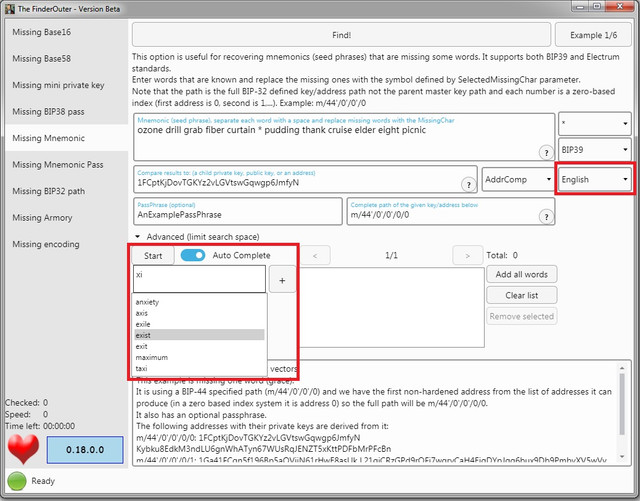Click the key path help question icon
The width and height of the screenshot is (640, 501).
pos(546,216)
